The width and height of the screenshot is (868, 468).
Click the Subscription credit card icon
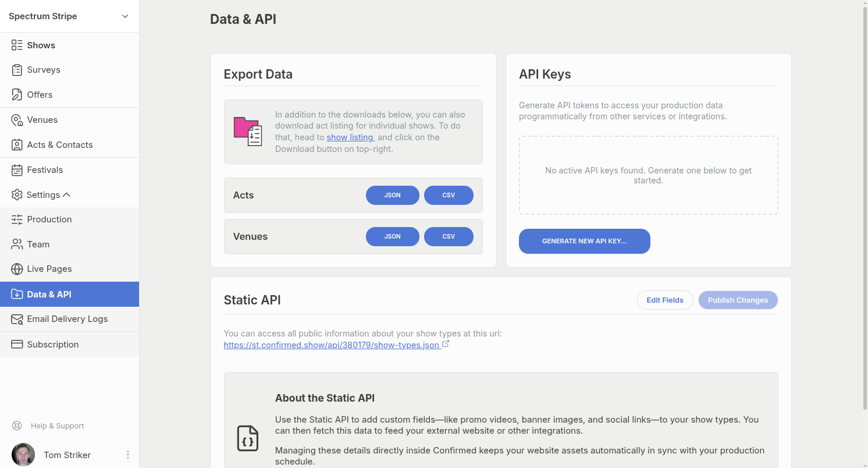(x=17, y=345)
